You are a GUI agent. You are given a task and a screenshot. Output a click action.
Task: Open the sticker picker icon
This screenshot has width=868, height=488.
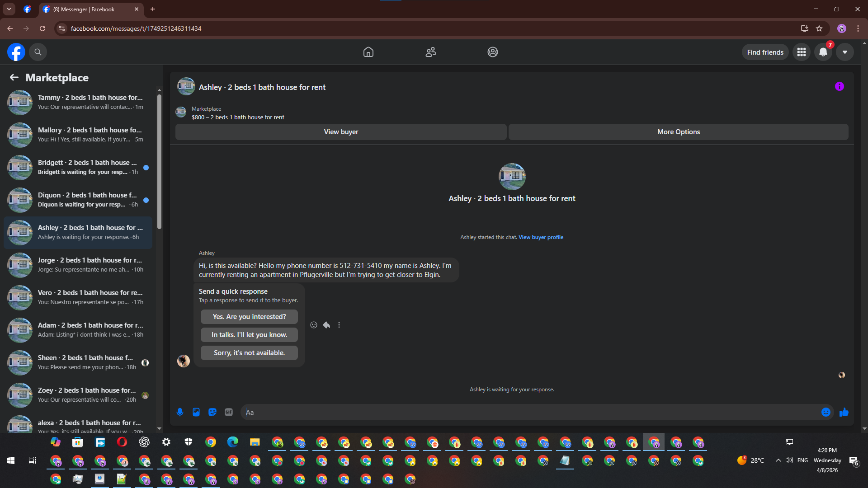tap(212, 412)
